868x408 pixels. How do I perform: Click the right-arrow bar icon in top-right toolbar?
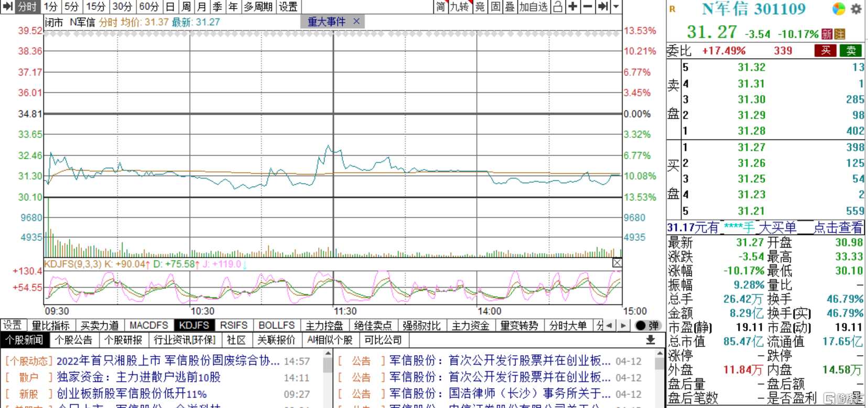[603, 7]
